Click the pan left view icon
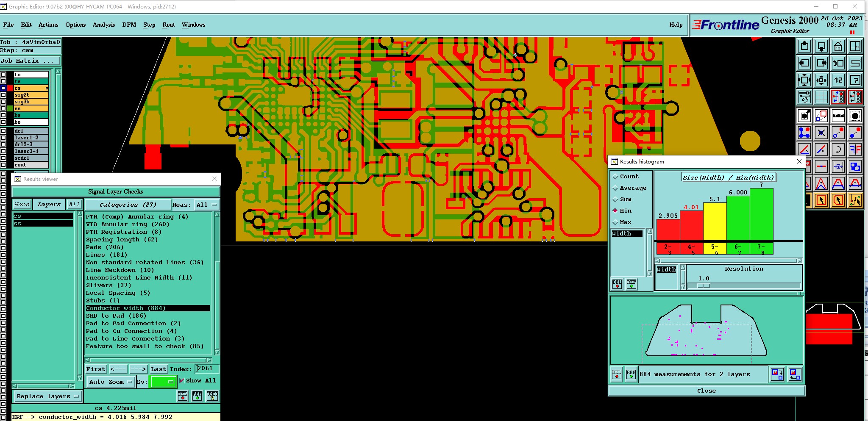 [804, 63]
